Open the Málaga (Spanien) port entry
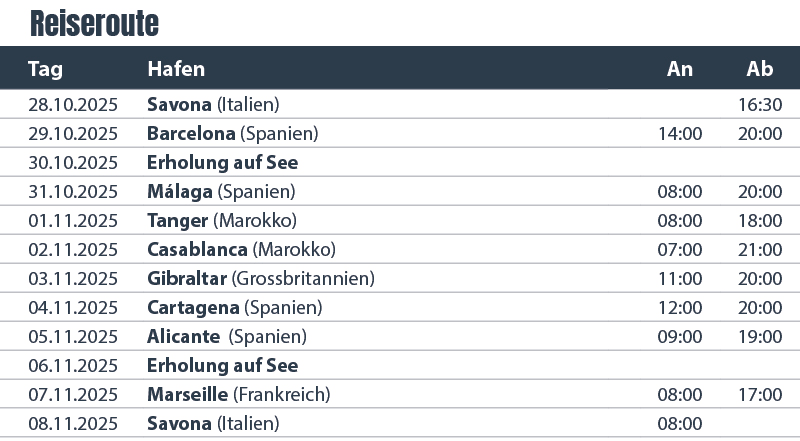The height and width of the screenshot is (441, 800). 221,191
